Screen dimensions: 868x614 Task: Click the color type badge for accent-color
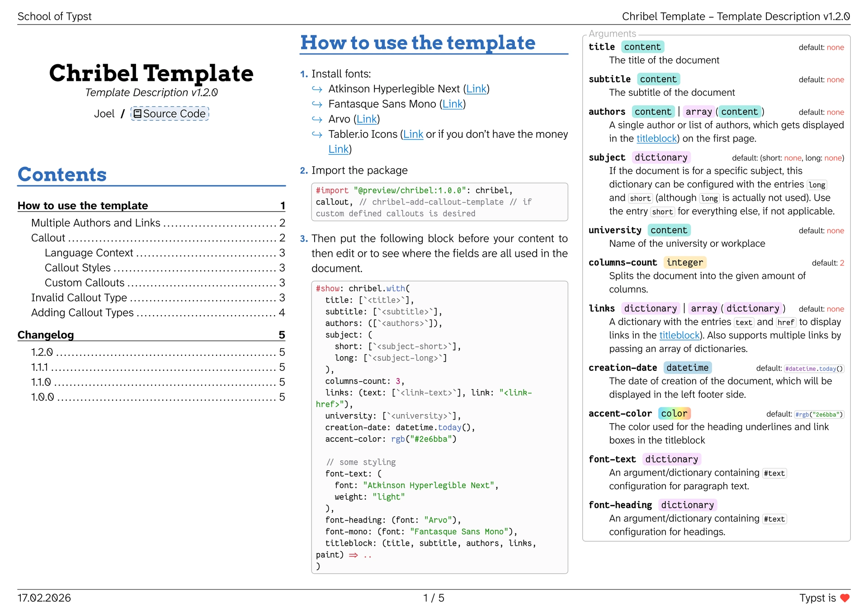(x=674, y=414)
